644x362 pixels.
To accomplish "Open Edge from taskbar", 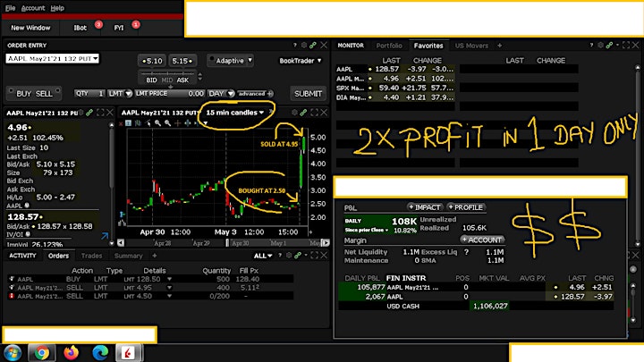I will point(100,352).
